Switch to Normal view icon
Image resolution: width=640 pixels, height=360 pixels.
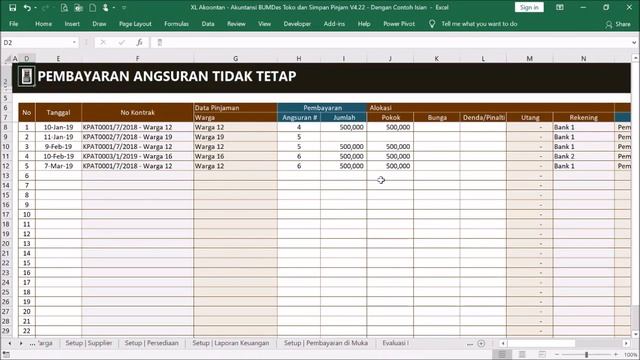pyautogui.click(x=502, y=355)
